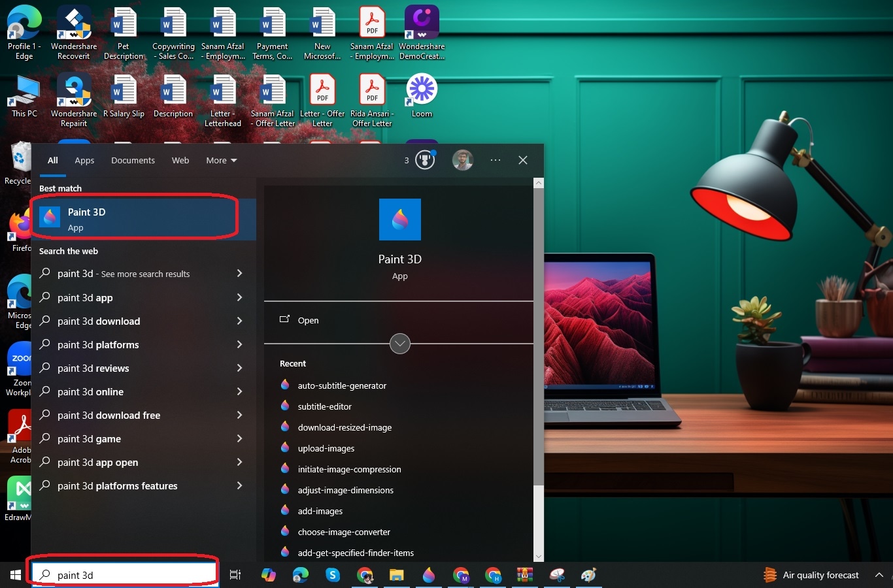The height and width of the screenshot is (588, 893).
Task: Click the large Paint 3D app tile
Action: (x=400, y=220)
